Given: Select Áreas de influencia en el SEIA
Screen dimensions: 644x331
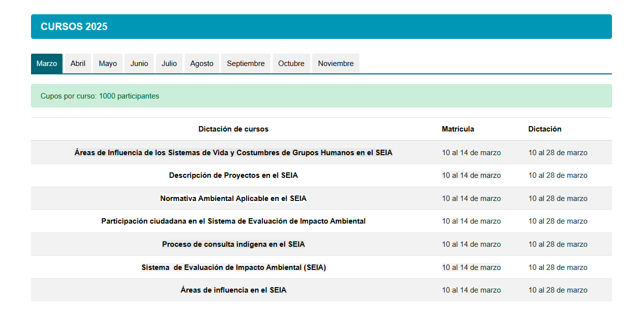Looking at the screenshot, I should 233,290.
